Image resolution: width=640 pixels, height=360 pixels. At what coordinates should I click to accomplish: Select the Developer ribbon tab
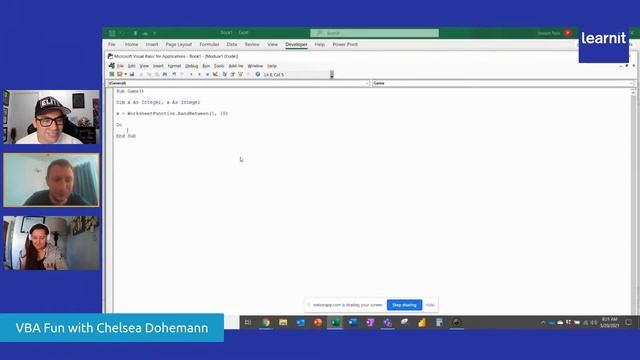(x=296, y=44)
